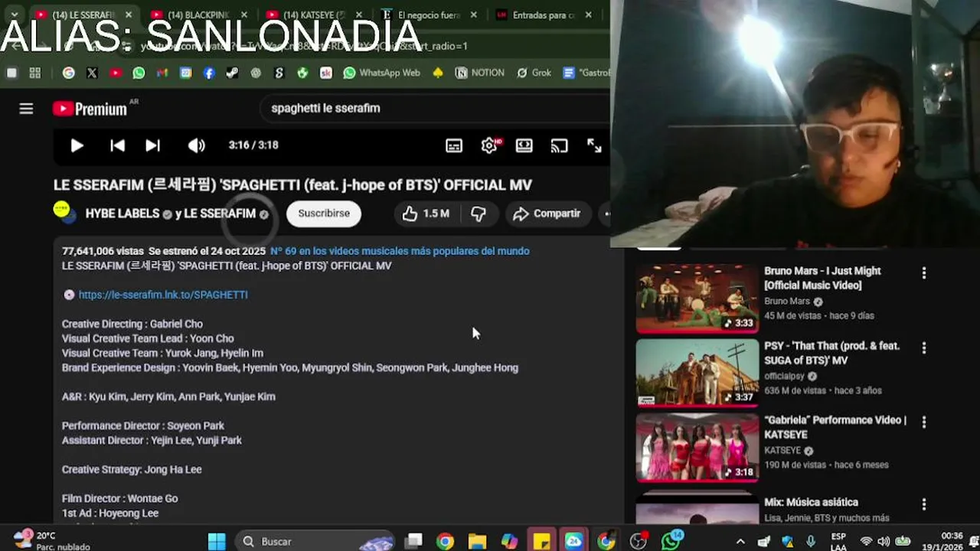Open the ESP LAA language switcher
This screenshot has width=980, height=551.
tap(838, 541)
